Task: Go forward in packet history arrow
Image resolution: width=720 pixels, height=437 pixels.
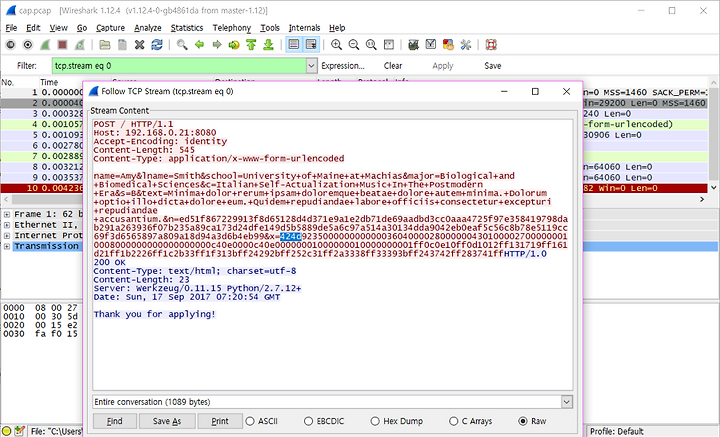Action: click(217, 45)
